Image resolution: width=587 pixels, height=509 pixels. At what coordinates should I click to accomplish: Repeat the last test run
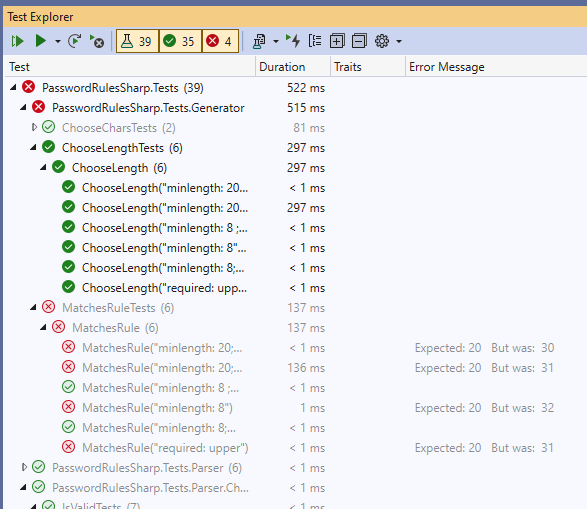[x=74, y=41]
